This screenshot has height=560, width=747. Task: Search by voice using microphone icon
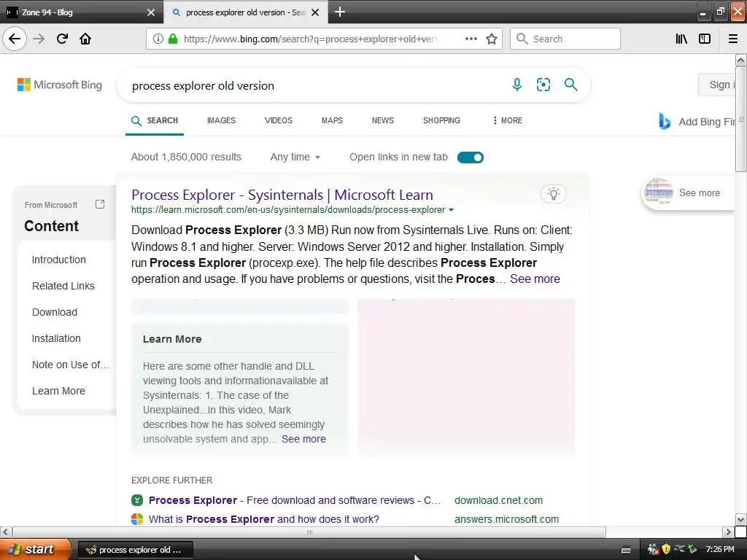pos(517,85)
